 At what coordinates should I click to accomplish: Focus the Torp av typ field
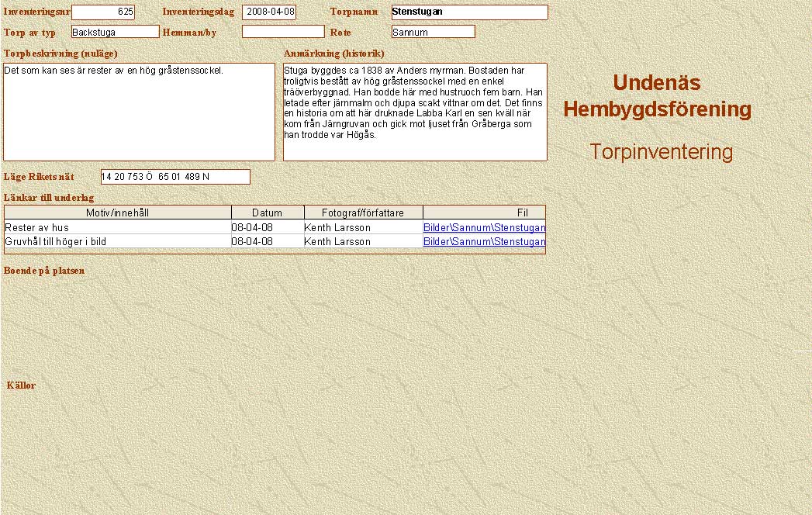[x=115, y=32]
